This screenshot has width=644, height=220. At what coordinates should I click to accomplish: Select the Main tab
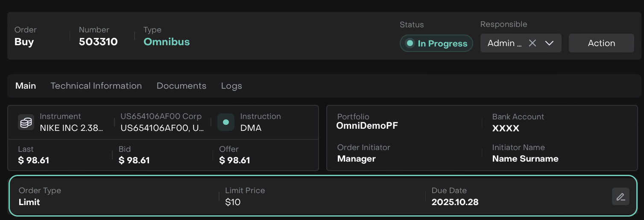pos(26,86)
